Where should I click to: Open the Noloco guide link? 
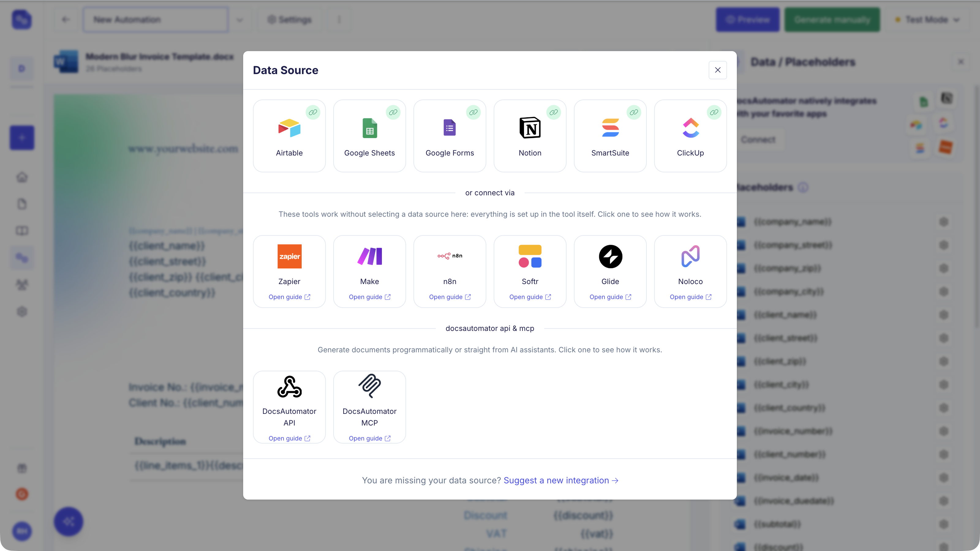[691, 297]
